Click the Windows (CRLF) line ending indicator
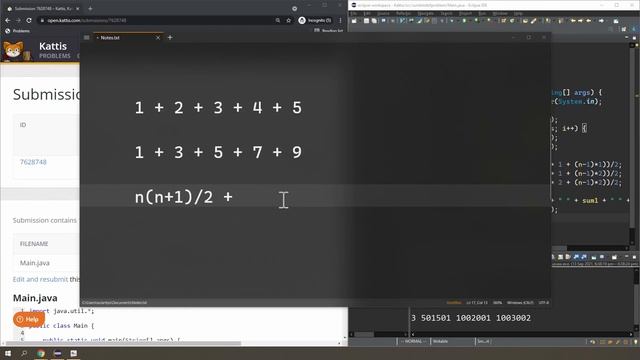Viewport: 640px width, 360px height. point(520,303)
